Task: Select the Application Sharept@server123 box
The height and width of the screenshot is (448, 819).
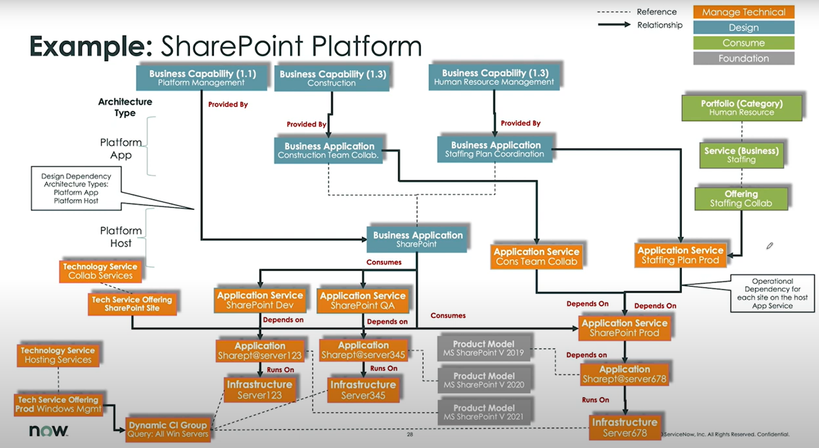Action: (260, 351)
